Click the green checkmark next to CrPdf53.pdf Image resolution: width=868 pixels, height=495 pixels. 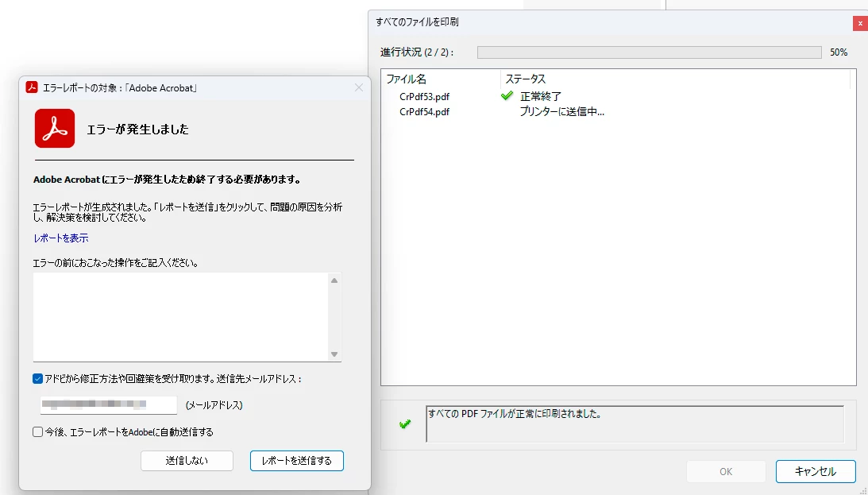tap(507, 96)
